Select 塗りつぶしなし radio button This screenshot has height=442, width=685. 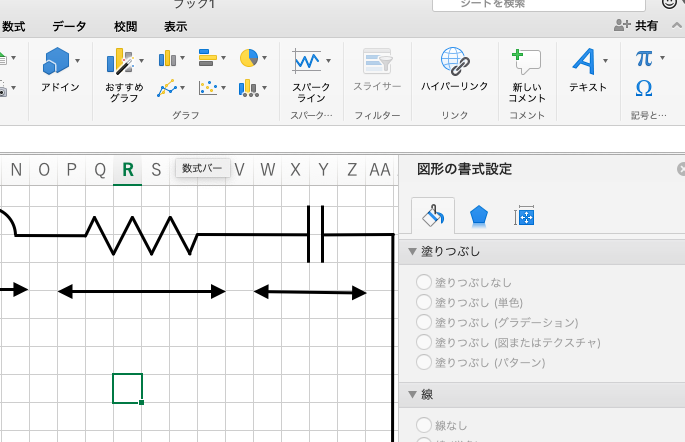424,282
